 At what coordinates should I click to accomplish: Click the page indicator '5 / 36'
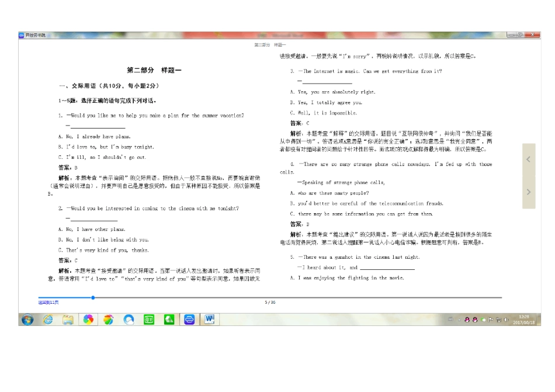[x=270, y=303]
